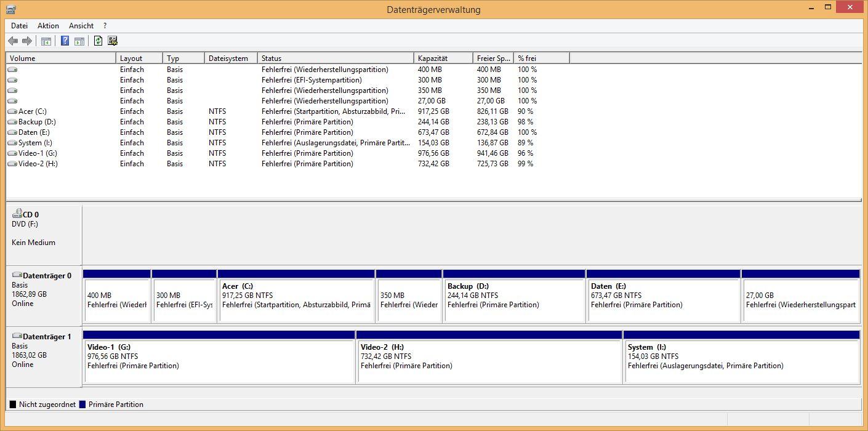Sort by the Status column header
Image resolution: width=868 pixels, height=431 pixels.
pos(336,58)
